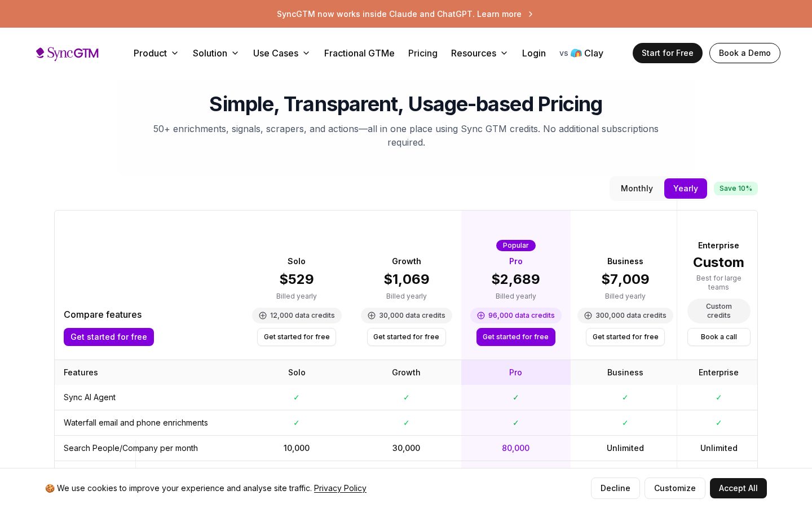This screenshot has width=812, height=508.
Task: Select Yearly billing option
Action: point(686,189)
